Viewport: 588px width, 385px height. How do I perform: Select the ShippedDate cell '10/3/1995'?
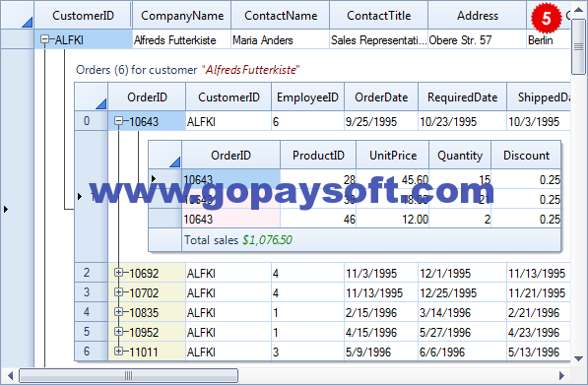point(539,121)
